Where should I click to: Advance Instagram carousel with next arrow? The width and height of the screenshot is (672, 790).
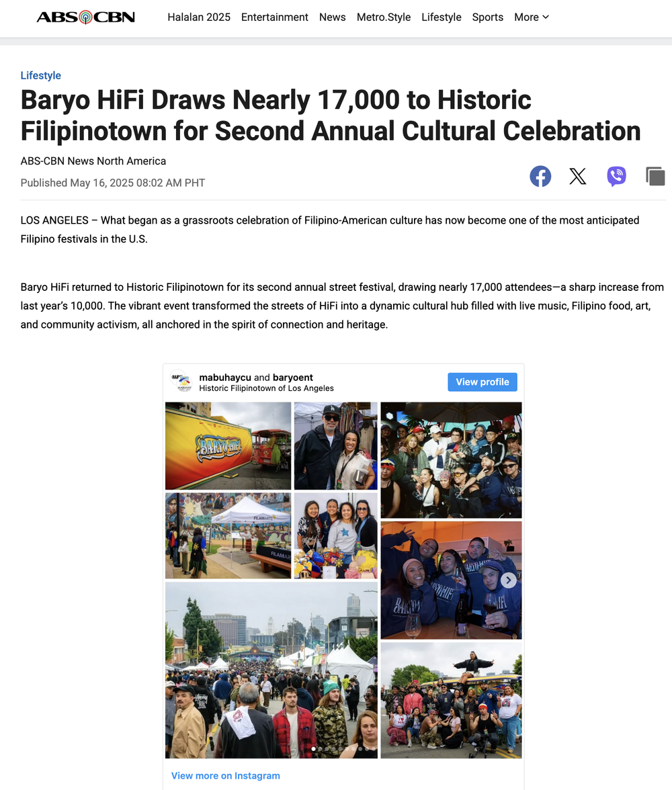(x=508, y=580)
